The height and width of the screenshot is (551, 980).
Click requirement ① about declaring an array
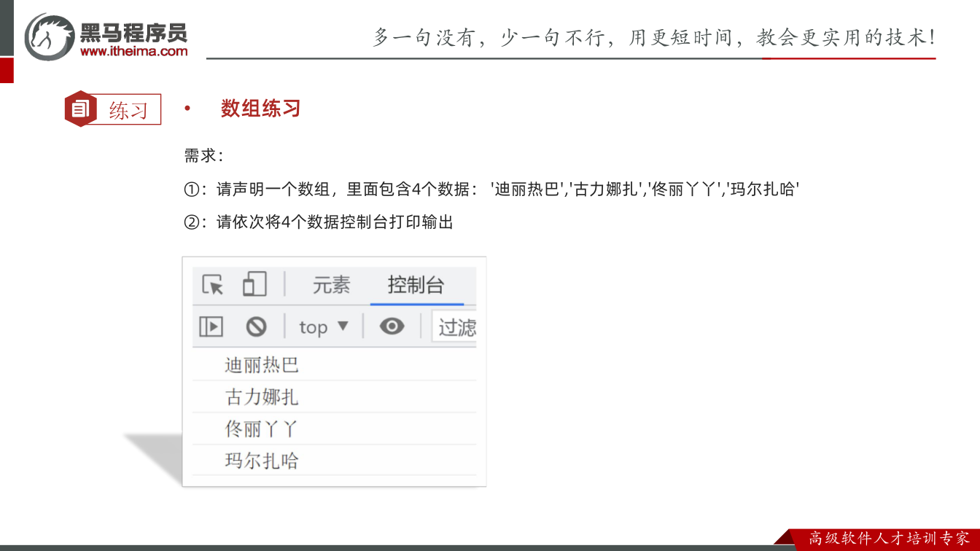tap(492, 189)
